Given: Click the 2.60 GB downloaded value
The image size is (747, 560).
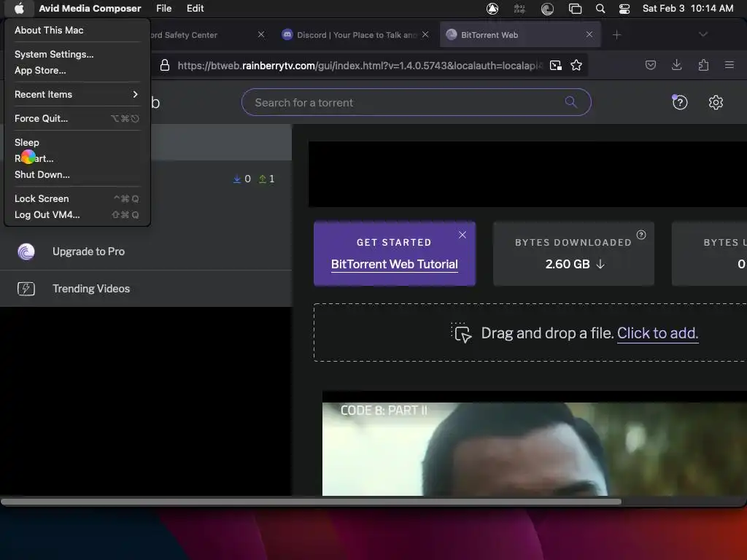Looking at the screenshot, I should 568,264.
